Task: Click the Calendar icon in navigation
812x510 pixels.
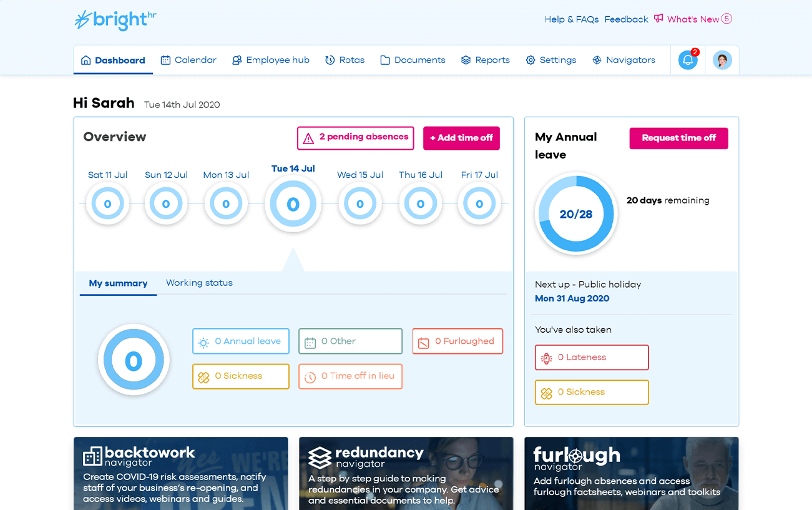Action: click(x=165, y=60)
